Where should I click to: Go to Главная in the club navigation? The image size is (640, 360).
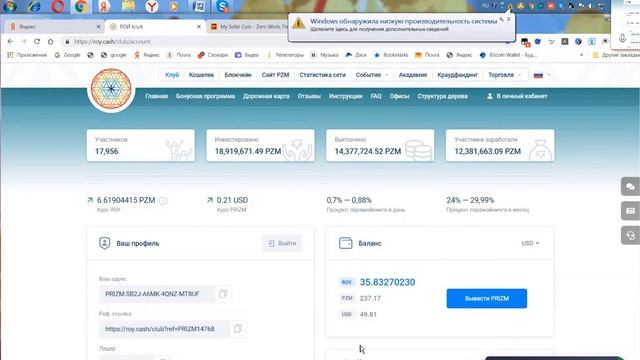click(x=156, y=96)
